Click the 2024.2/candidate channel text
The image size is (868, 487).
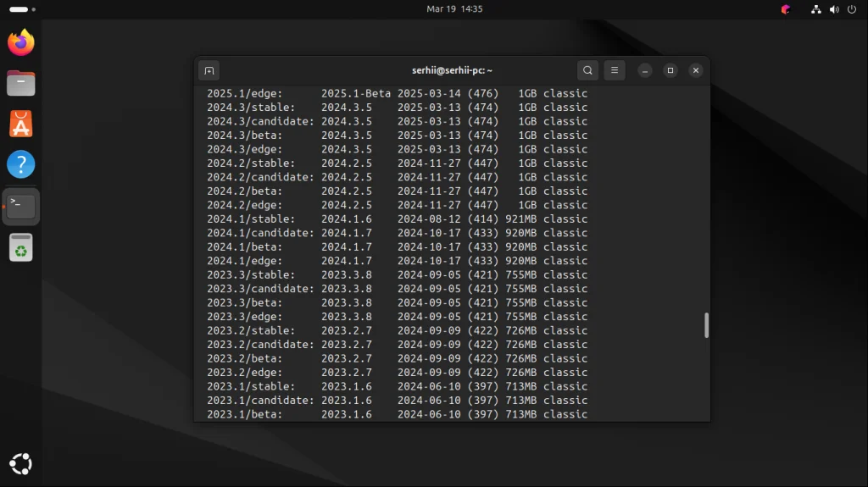tap(260, 177)
